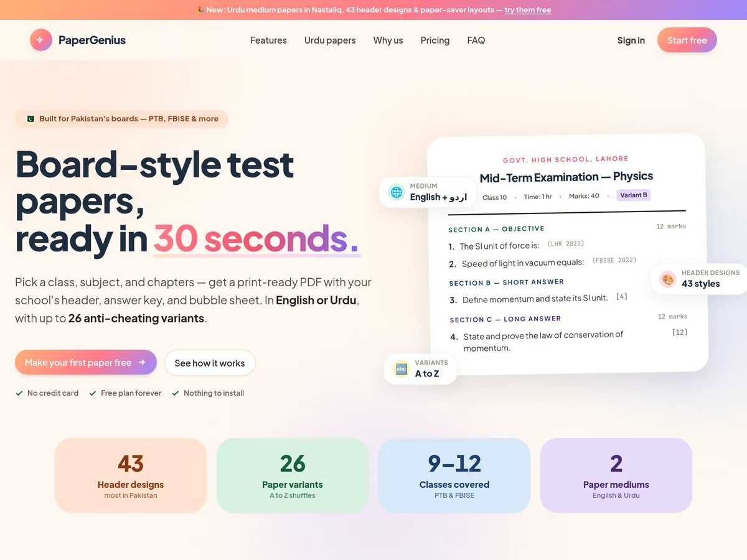Click Mid-Term Examination — Physics title
Viewport: 747px width, 560px height.
click(566, 177)
